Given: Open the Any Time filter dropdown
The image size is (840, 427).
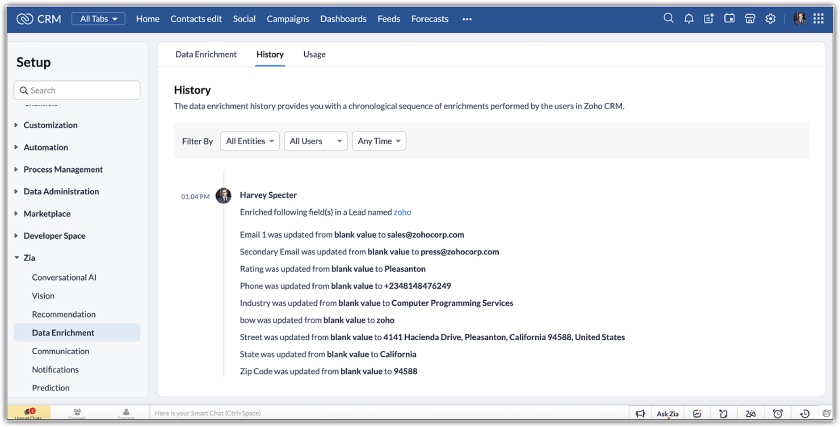Looking at the screenshot, I should [379, 142].
